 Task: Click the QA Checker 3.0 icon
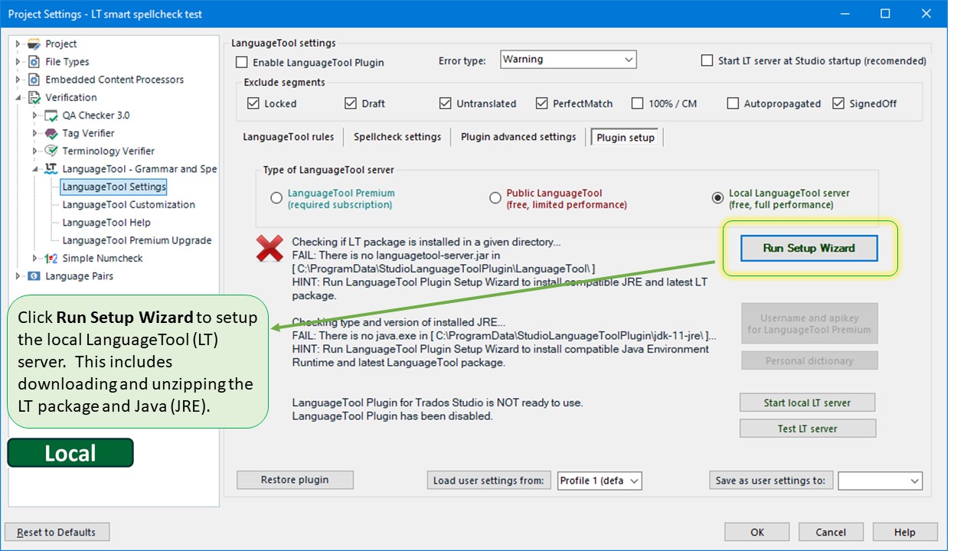(51, 116)
